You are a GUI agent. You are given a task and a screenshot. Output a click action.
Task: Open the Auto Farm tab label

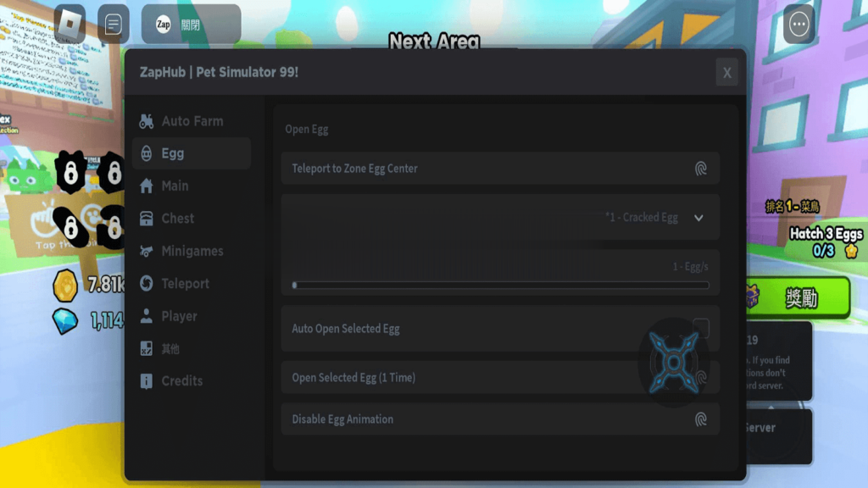[192, 121]
